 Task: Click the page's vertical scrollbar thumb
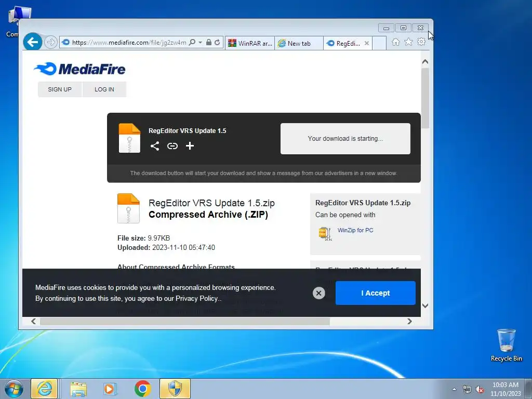tap(425, 98)
